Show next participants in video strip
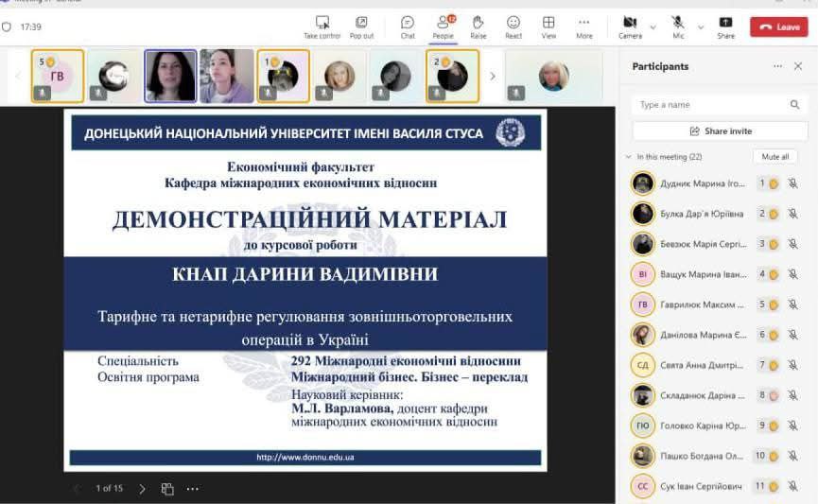Viewport: 818px width, 504px height. [x=492, y=77]
